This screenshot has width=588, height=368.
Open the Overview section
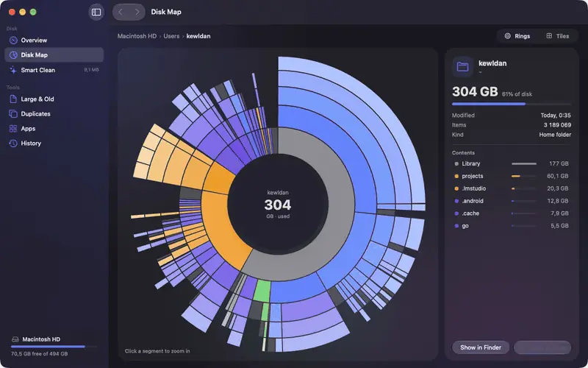click(54, 40)
